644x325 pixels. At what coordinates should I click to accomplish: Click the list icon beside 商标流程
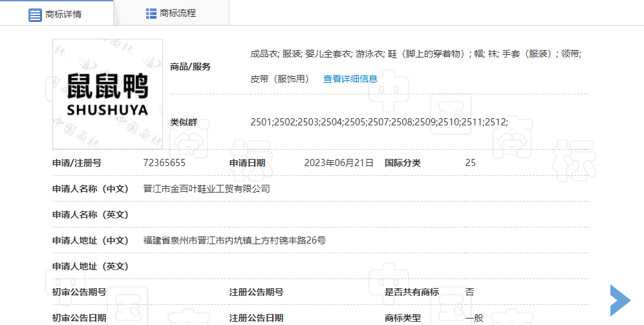(151, 14)
